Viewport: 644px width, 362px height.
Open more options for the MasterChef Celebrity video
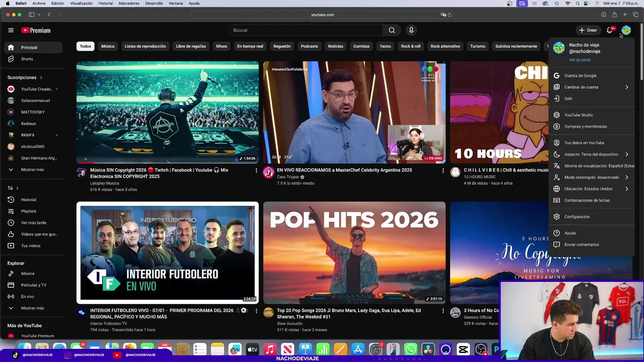[443, 171]
